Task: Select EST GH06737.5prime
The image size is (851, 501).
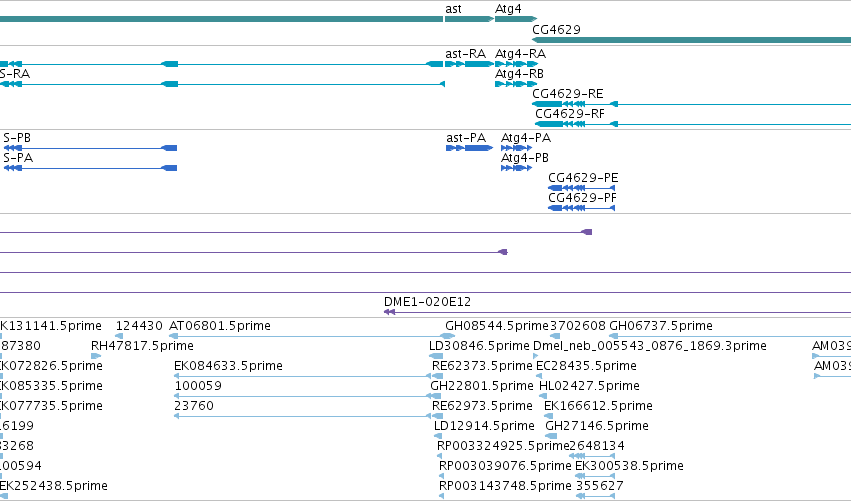Action: 661,326
